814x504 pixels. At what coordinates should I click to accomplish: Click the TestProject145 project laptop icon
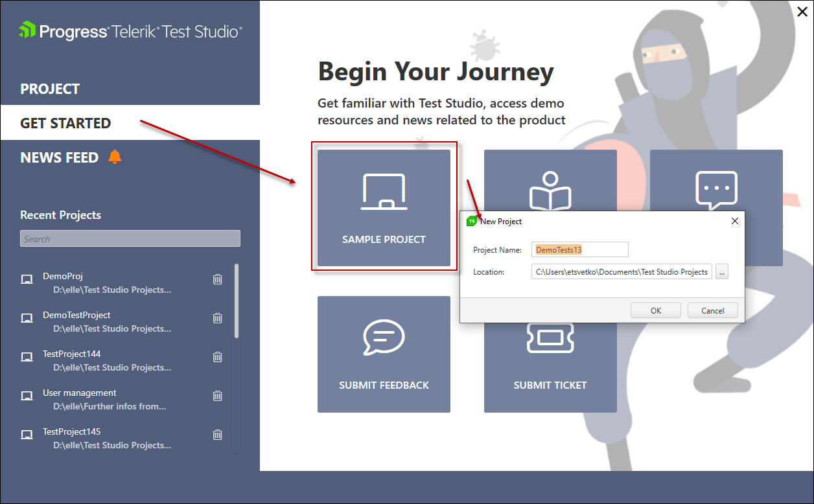coord(27,435)
